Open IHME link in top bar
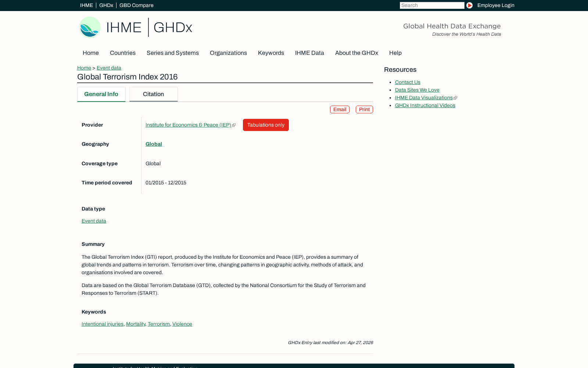Viewport: 588px width, 368px height. [x=86, y=5]
